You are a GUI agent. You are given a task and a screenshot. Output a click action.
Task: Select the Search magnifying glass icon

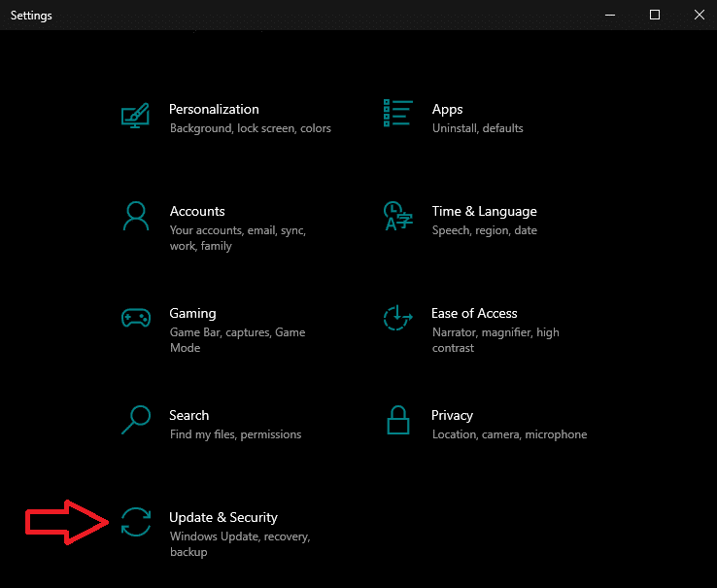pyautogui.click(x=136, y=420)
